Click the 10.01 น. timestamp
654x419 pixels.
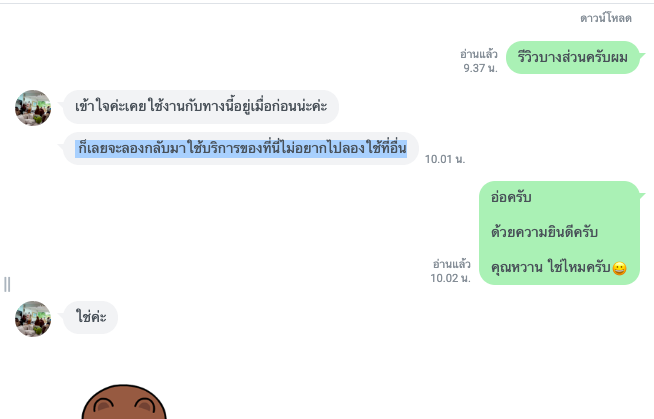point(445,159)
